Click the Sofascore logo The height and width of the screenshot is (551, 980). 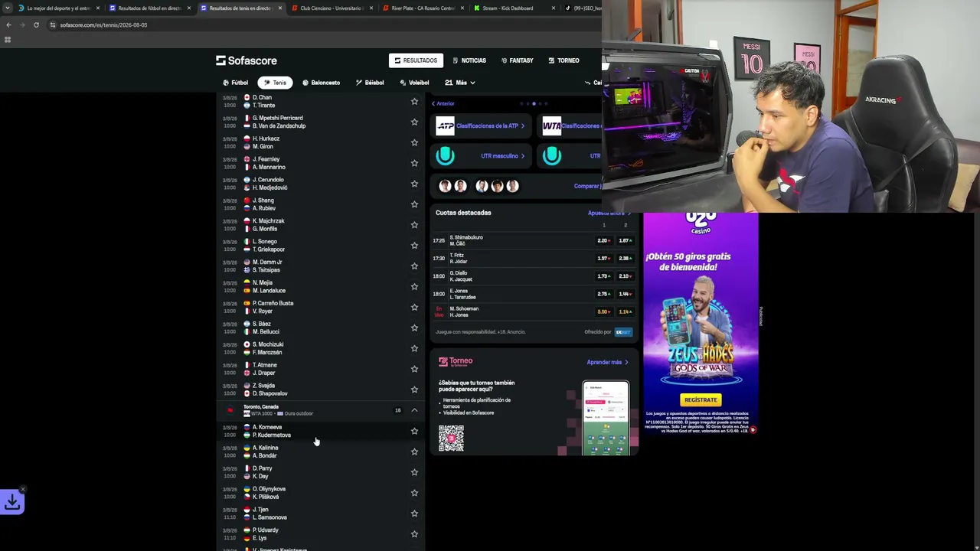point(247,60)
